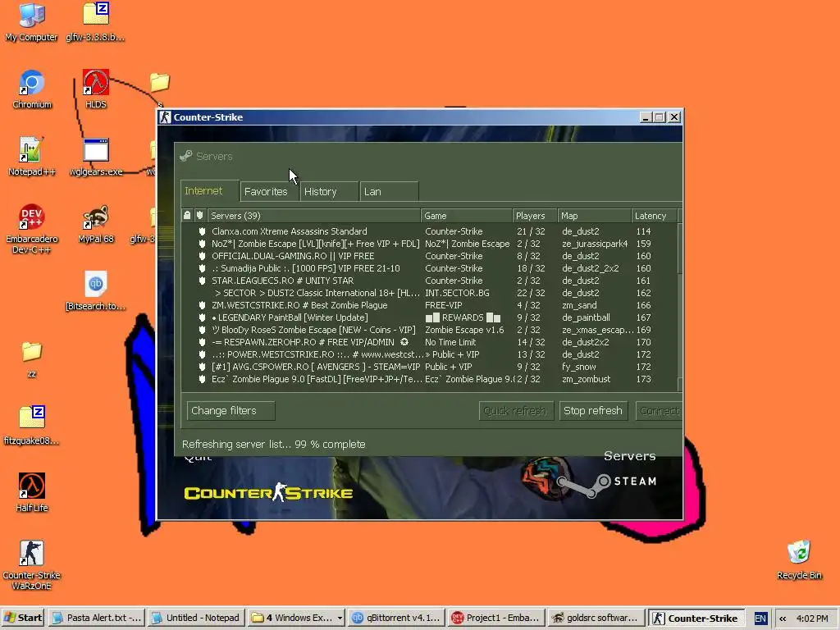This screenshot has width=840, height=630.
Task: Launch the Notepad++ desktop shortcut
Action: click(32, 157)
